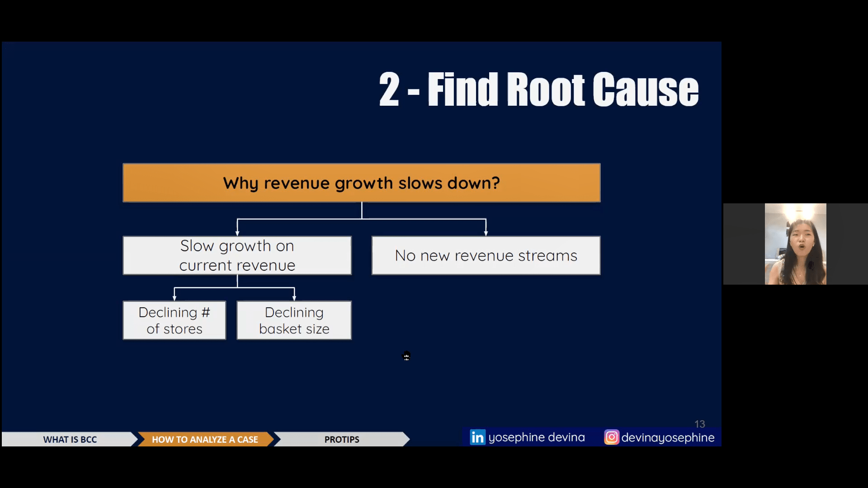Click arrowhead pointing to Slow growth box
This screenshot has width=868, height=488.
tap(237, 233)
